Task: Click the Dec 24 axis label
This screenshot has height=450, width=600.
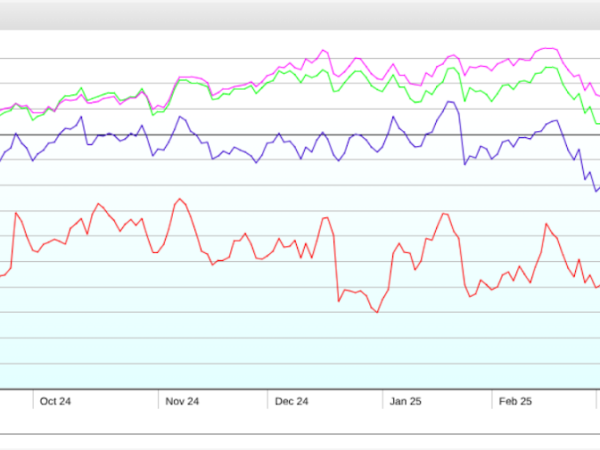Action: click(x=292, y=401)
